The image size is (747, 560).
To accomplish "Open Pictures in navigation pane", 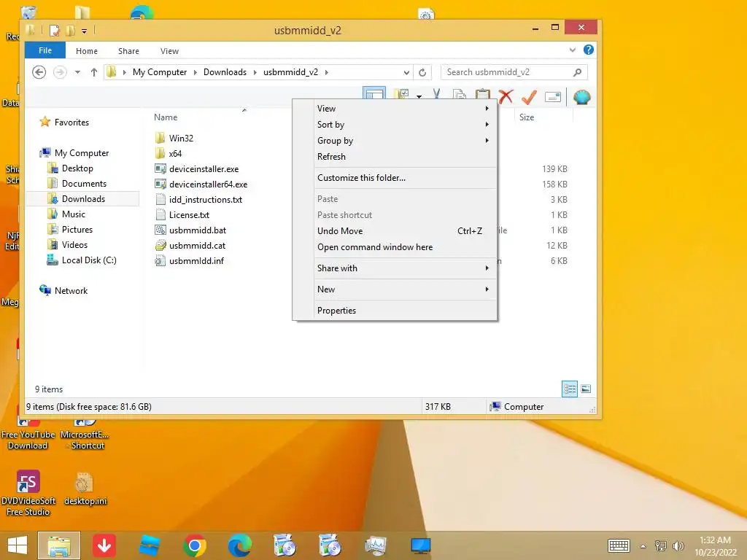I will [x=77, y=230].
